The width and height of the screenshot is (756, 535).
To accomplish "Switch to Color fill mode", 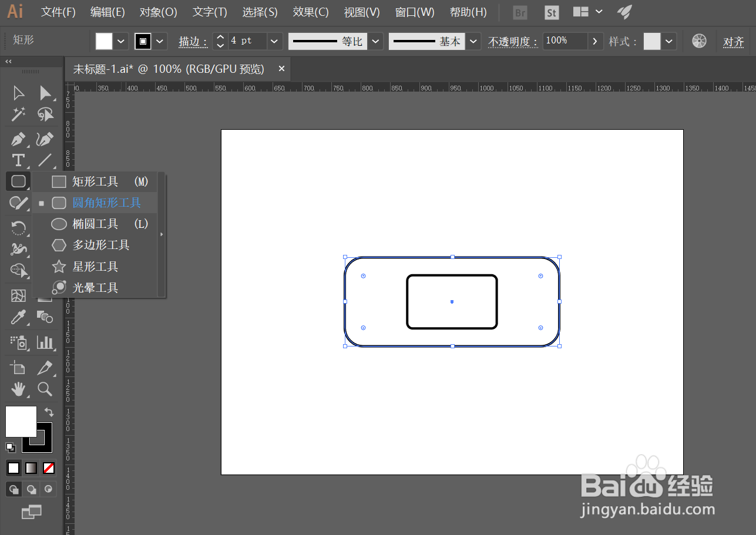I will [x=14, y=468].
